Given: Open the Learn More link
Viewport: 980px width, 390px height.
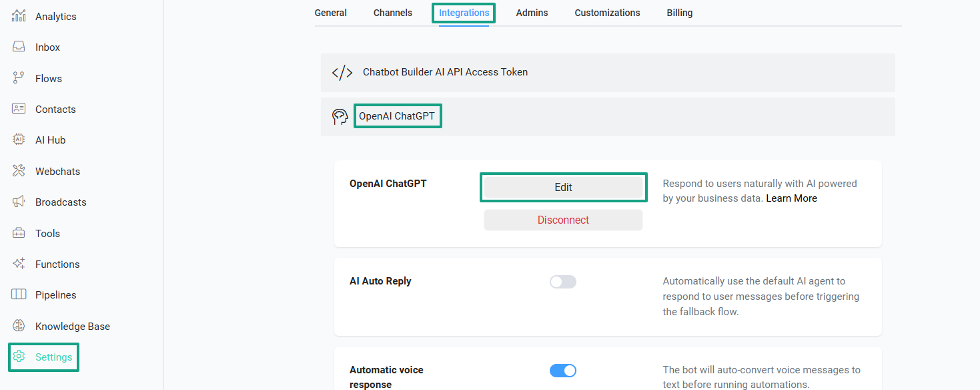Looking at the screenshot, I should (791, 198).
